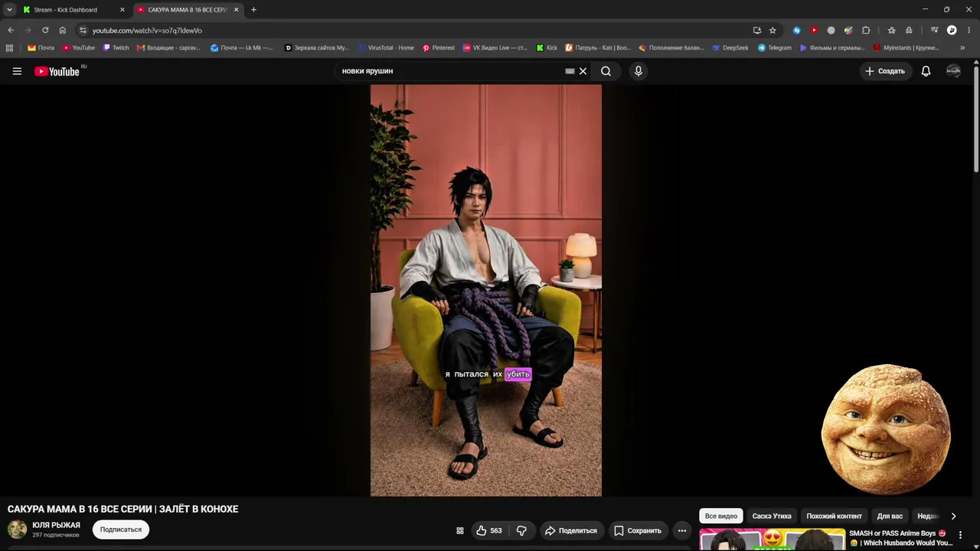Select the Похожий контент chip
980x551 pixels.
coord(834,516)
